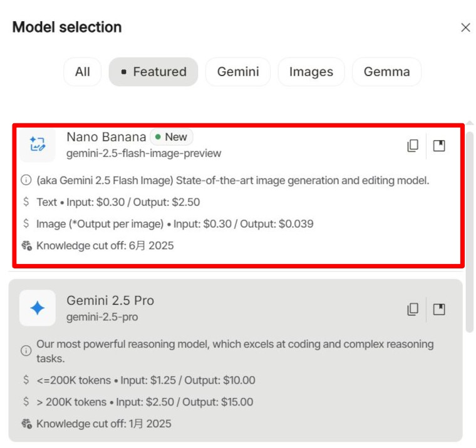Click the knowledge cutoff icon for 6月 2025
This screenshot has width=476, height=448.
[27, 245]
